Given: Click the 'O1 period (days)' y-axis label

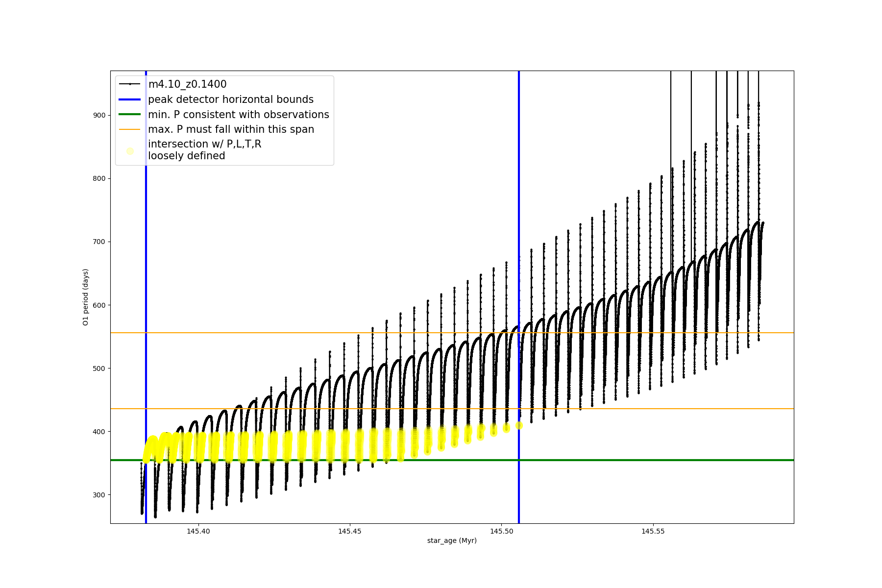Looking at the screenshot, I should 86,297.
